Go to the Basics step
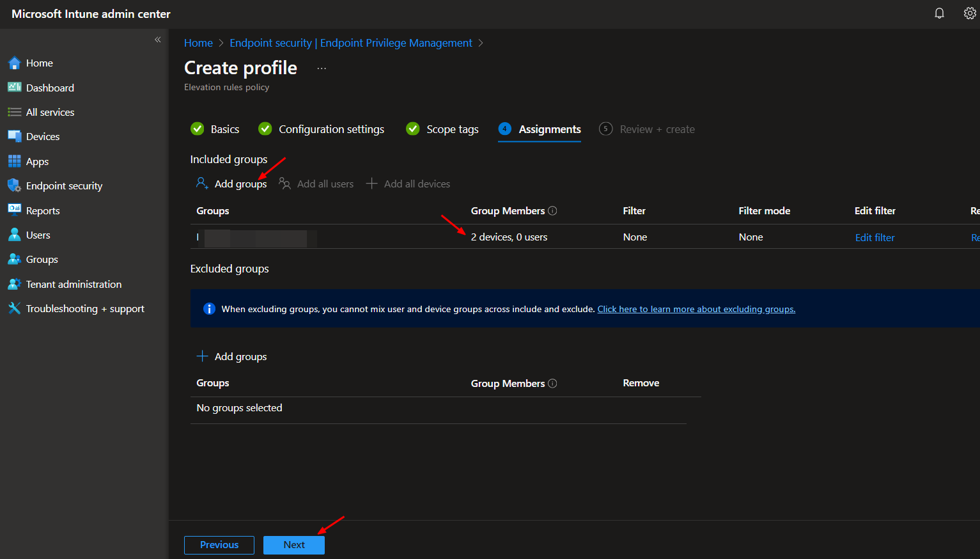 pyautogui.click(x=215, y=129)
